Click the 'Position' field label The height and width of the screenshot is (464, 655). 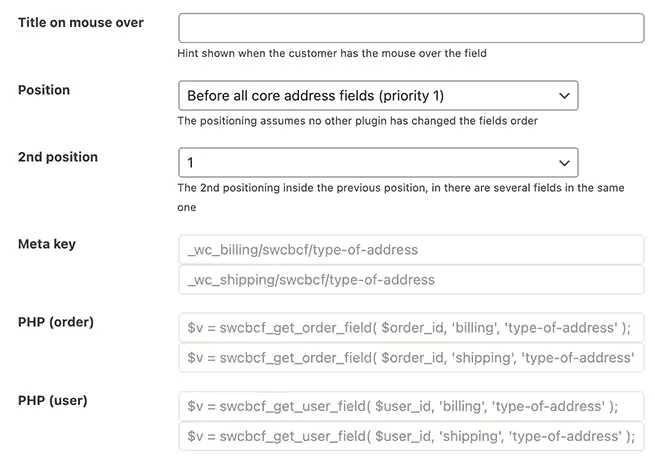point(44,90)
